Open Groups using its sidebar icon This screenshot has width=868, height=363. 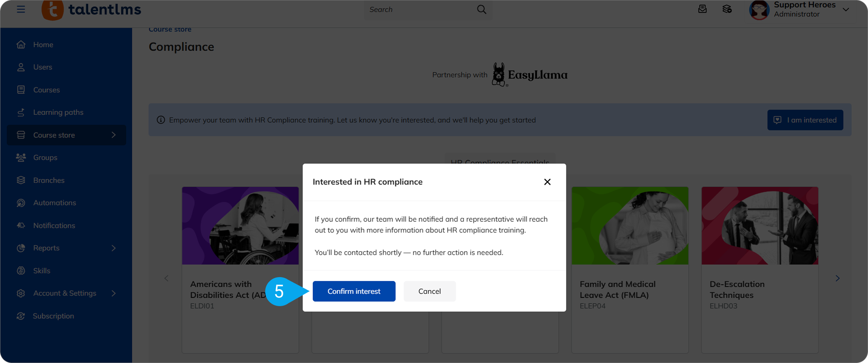coord(21,157)
